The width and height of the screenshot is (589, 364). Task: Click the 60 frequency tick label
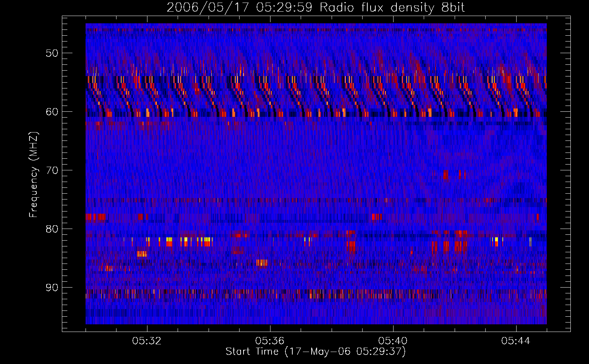52,112
